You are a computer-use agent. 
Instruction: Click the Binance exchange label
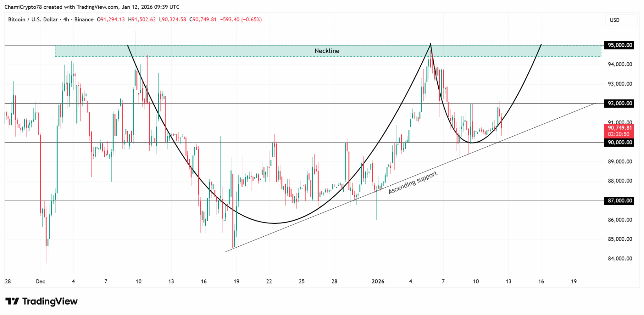pyautogui.click(x=84, y=20)
